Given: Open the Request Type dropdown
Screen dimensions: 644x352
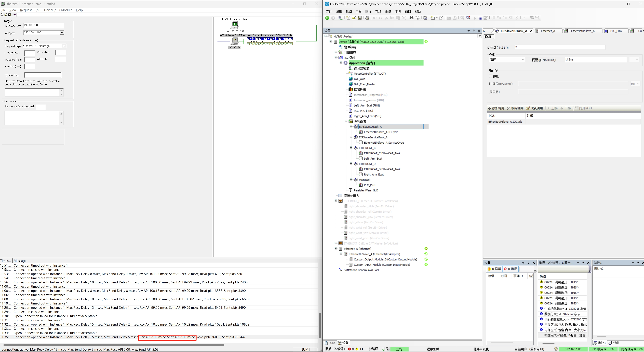Looking at the screenshot, I should pos(64,46).
